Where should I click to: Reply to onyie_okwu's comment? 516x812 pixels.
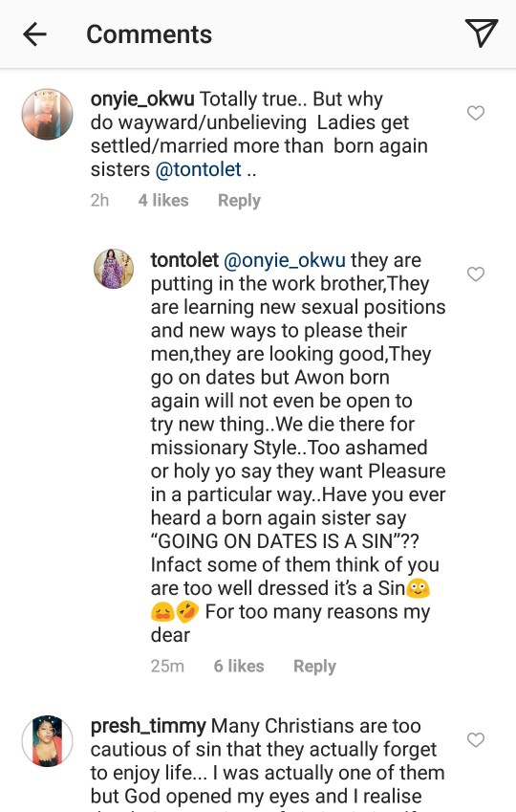239,201
